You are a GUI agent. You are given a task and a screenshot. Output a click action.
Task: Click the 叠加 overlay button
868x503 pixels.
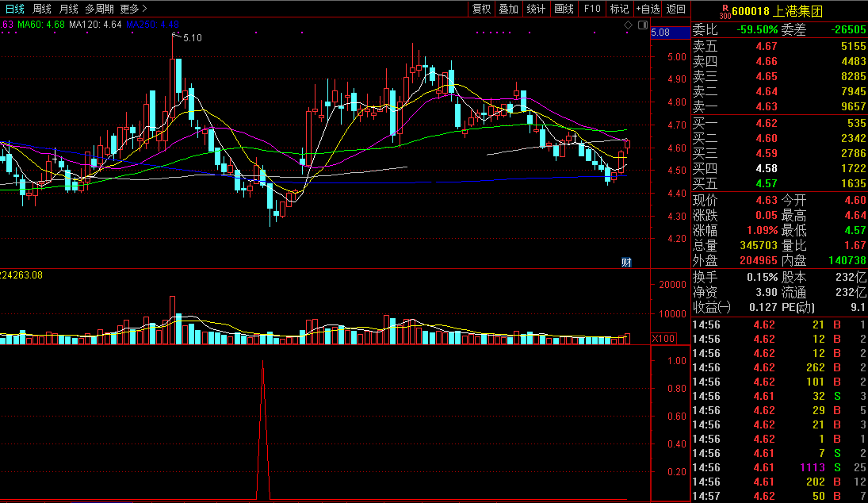pos(508,9)
